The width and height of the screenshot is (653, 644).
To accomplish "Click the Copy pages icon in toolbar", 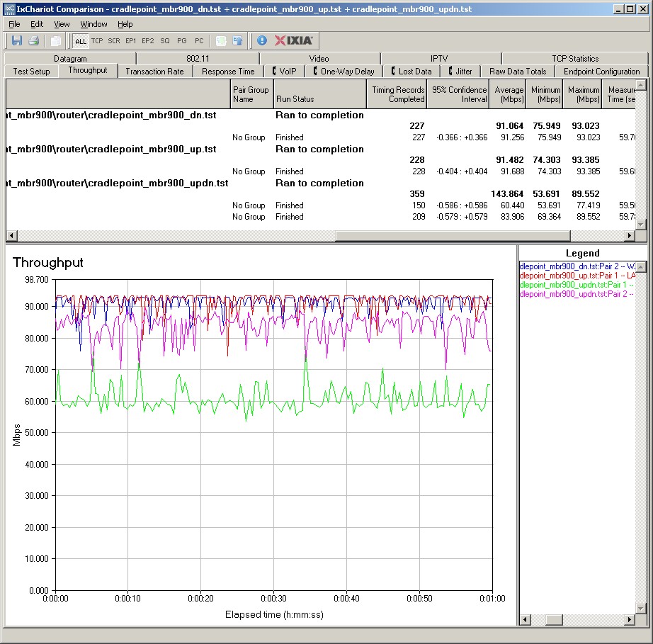I will (x=55, y=40).
